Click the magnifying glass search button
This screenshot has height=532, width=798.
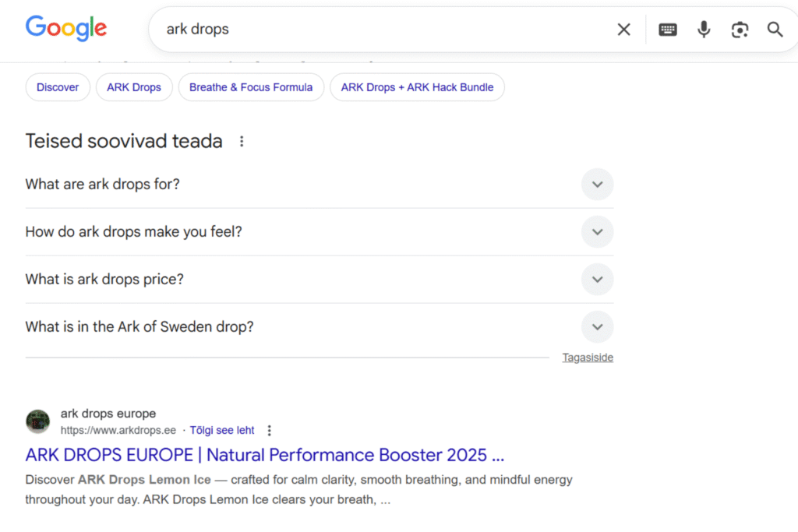(x=775, y=30)
